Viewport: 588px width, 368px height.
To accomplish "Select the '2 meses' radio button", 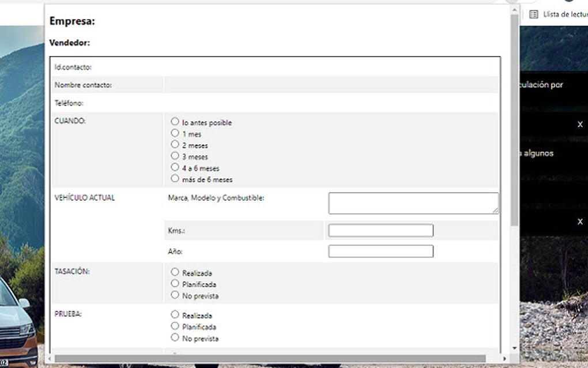I will tap(175, 144).
